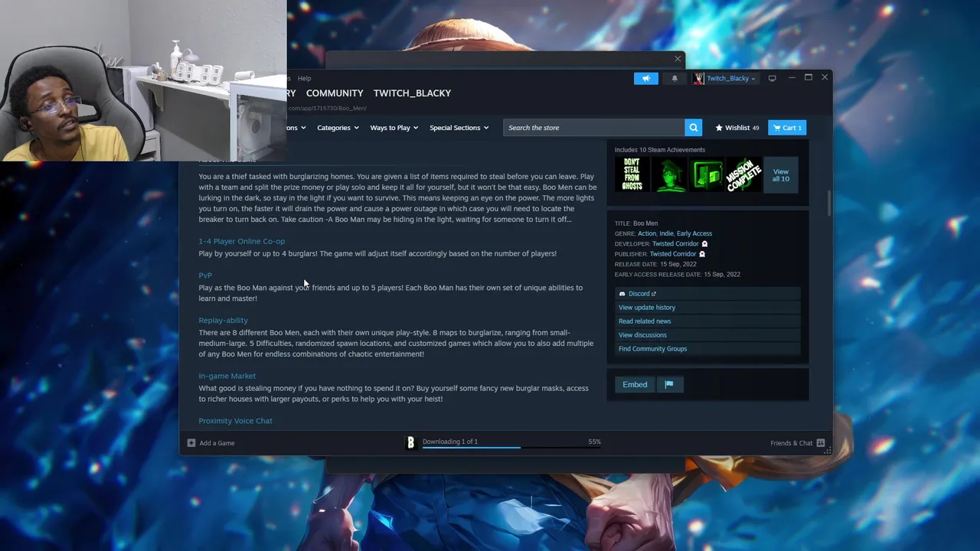Viewport: 980px width, 551px height.
Task: Click Includes 10 Steam Achievements text
Action: [x=660, y=150]
